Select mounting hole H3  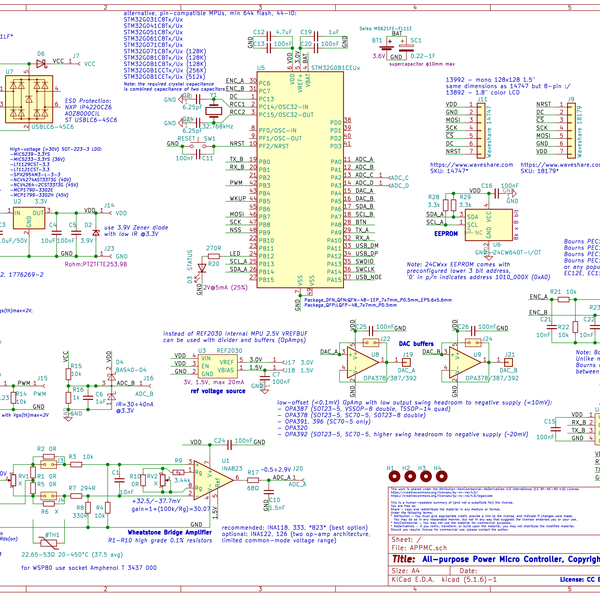[x=426, y=476]
